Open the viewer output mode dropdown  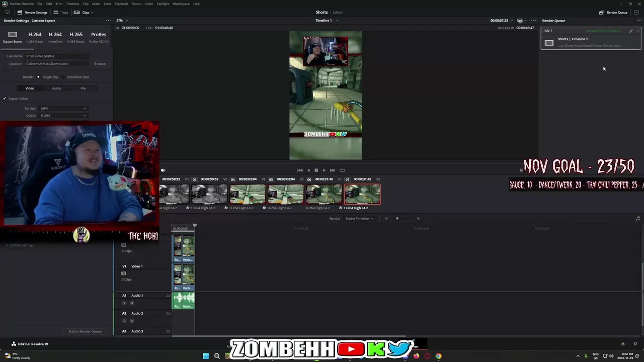(522, 21)
